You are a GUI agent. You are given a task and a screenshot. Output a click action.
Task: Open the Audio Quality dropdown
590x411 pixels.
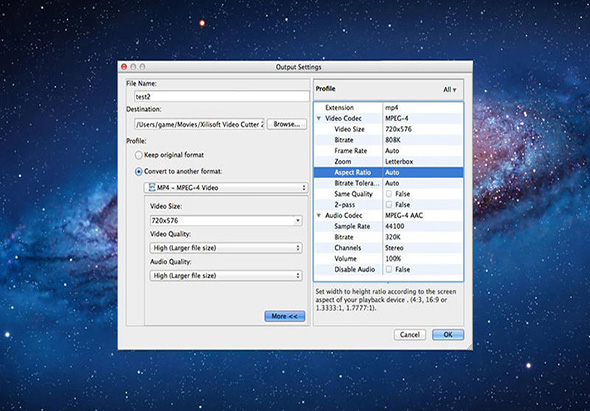click(x=226, y=276)
